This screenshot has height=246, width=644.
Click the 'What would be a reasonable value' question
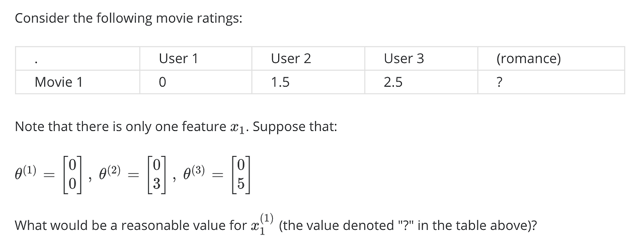(x=276, y=224)
